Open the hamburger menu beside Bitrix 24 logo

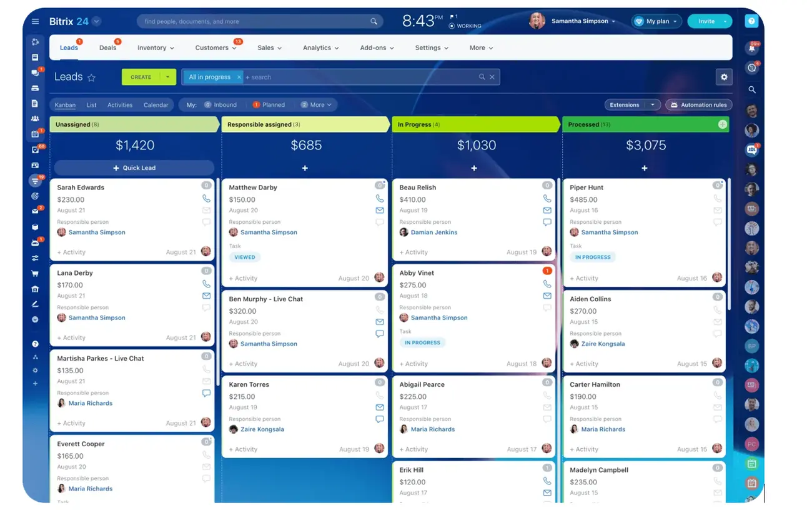[35, 21]
